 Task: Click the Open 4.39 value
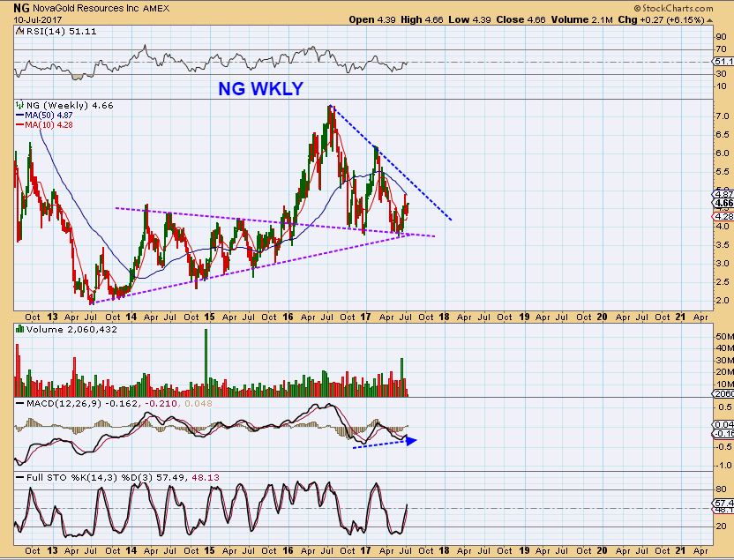coord(372,19)
